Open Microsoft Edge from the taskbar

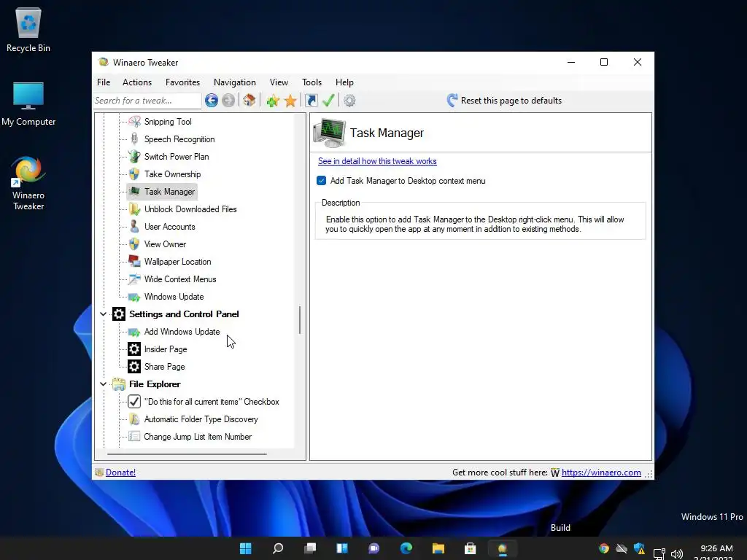406,548
